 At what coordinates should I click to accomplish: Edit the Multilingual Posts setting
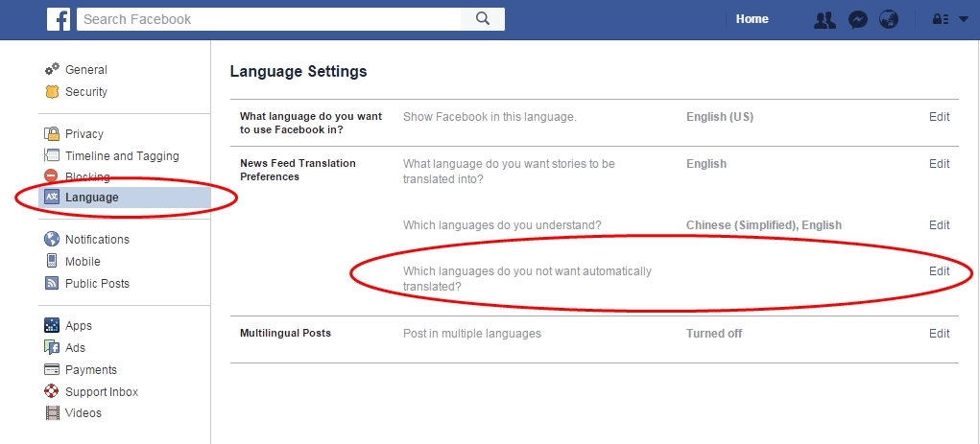point(939,334)
